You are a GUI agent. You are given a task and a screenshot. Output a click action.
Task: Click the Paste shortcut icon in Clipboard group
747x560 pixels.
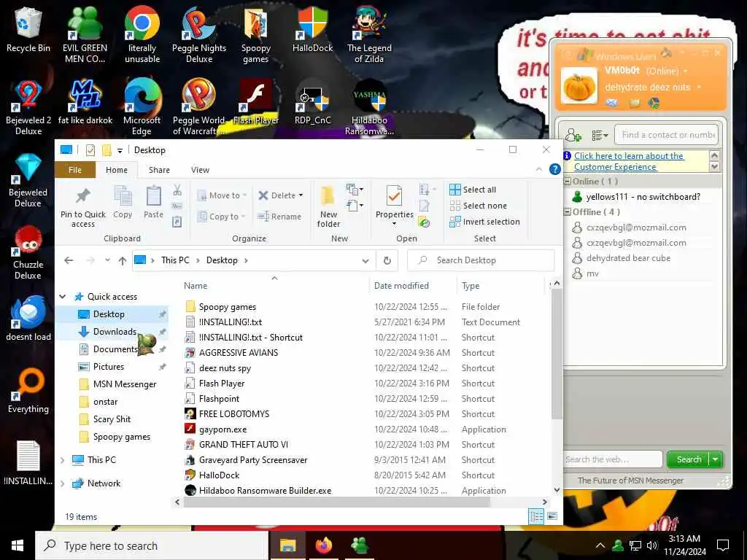177,222
